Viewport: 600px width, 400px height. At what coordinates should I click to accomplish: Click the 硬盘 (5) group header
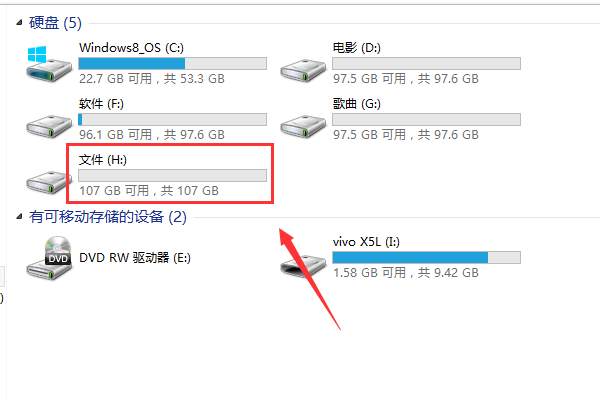55,23
